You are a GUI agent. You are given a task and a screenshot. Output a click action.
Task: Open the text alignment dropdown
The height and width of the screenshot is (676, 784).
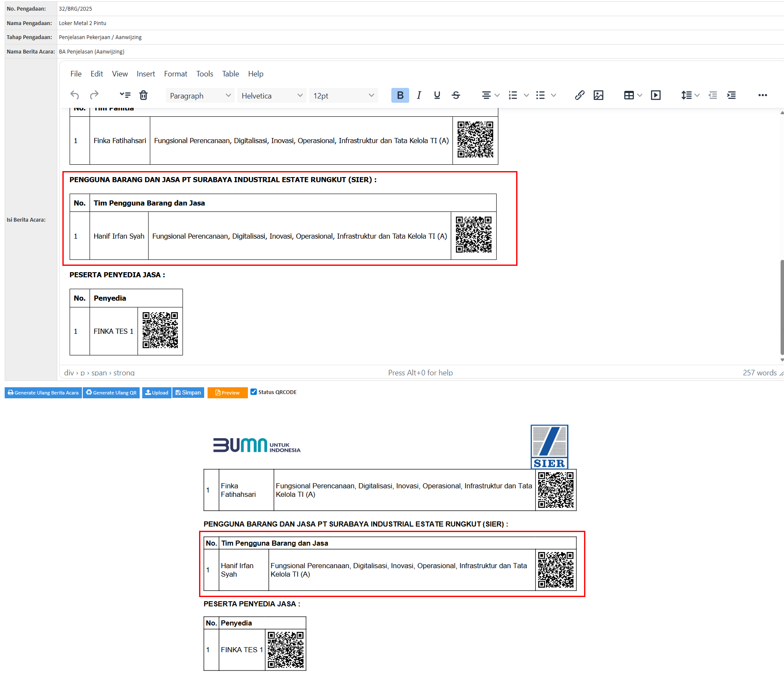491,95
